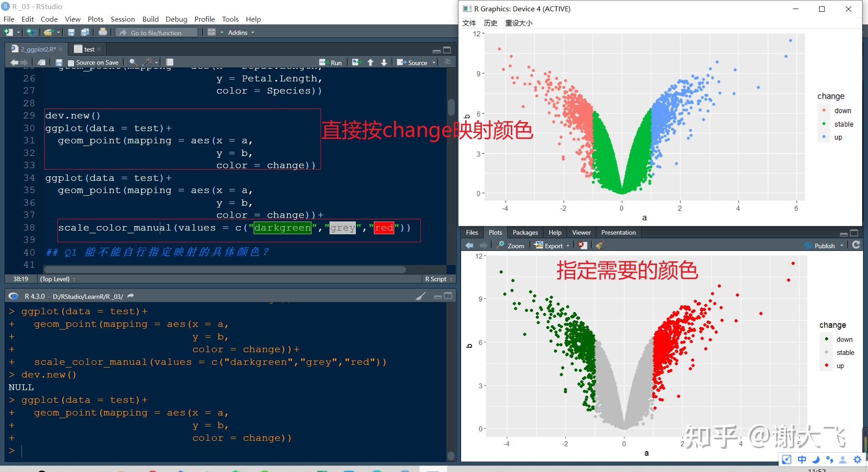Navigate back using the left arrow in Plots pane
Viewport: 868px width, 472px height.
point(469,245)
